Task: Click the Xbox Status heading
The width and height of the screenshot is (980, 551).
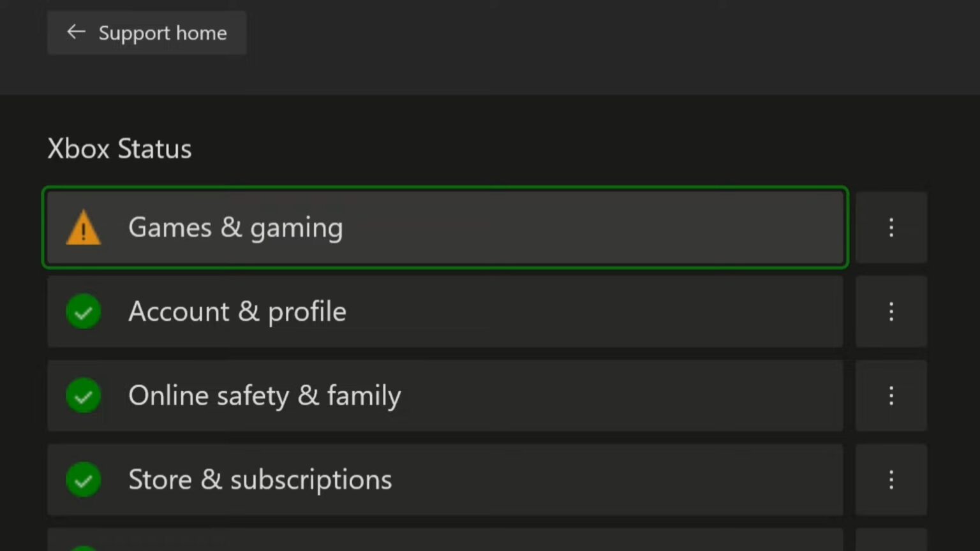Action: pyautogui.click(x=119, y=149)
